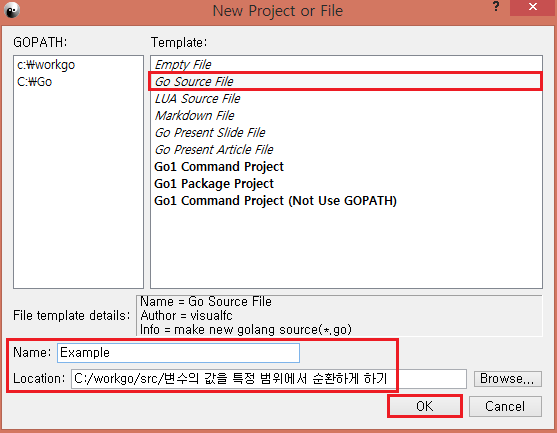Screen dimensions: 557x433
Task: Dismiss the dialog with Cancel
Action: click(x=505, y=406)
